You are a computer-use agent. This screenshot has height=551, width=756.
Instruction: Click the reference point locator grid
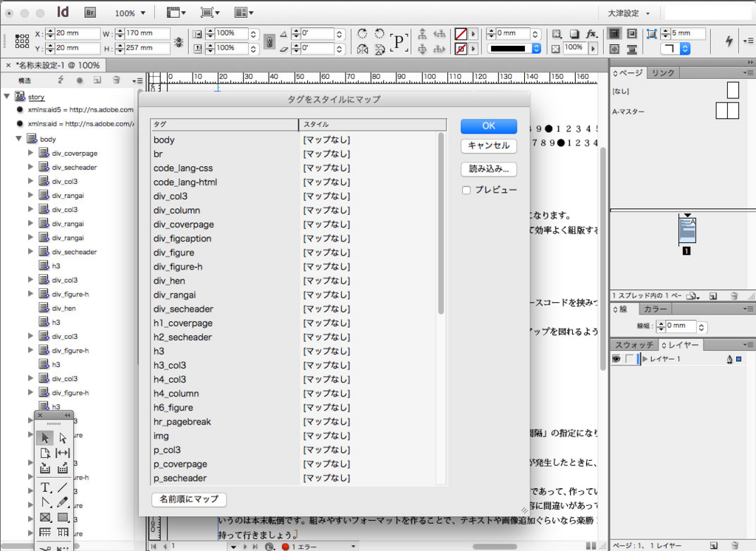tap(22, 41)
